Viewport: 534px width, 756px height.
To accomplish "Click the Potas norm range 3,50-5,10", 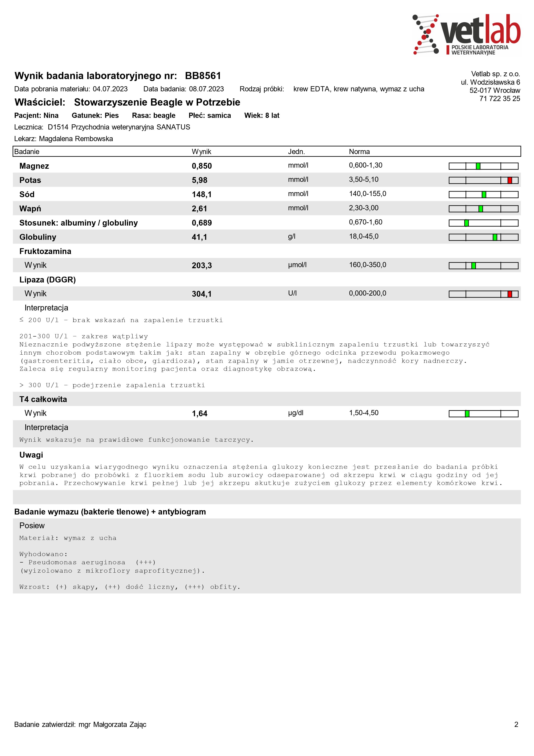I will pyautogui.click(x=363, y=179).
